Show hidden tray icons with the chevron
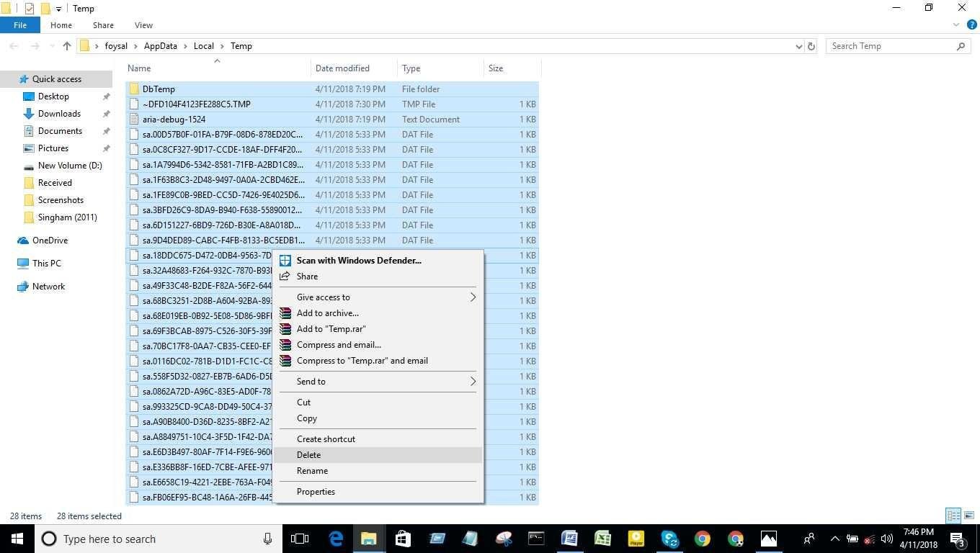 (834, 539)
